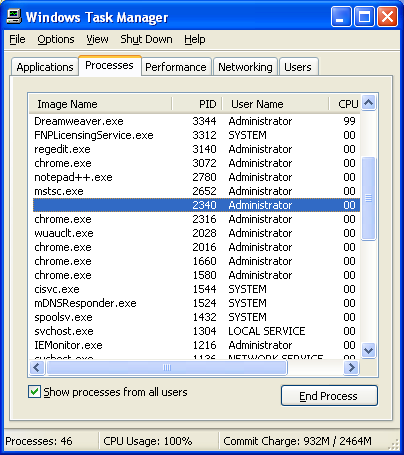404x455 pixels.
Task: Click vertical scrollbar up arrow
Action: pyautogui.click(x=369, y=103)
